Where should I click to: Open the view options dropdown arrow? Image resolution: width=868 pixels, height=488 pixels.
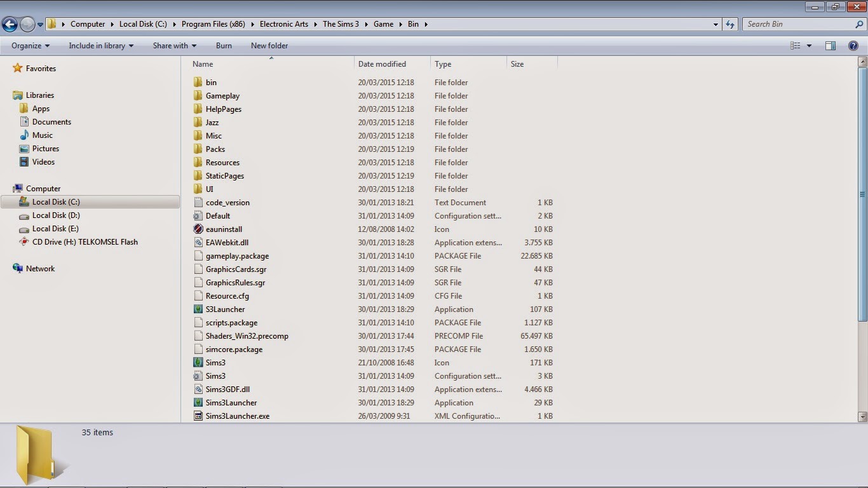809,46
